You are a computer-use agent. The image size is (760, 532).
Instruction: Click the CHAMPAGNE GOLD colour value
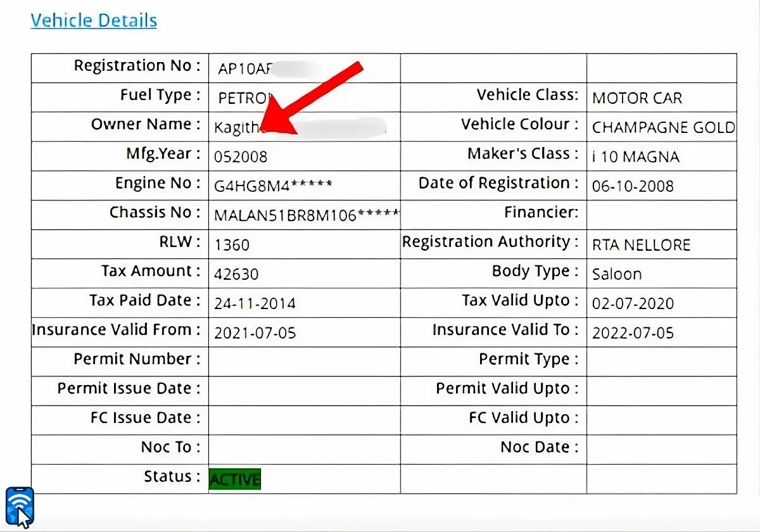662,127
